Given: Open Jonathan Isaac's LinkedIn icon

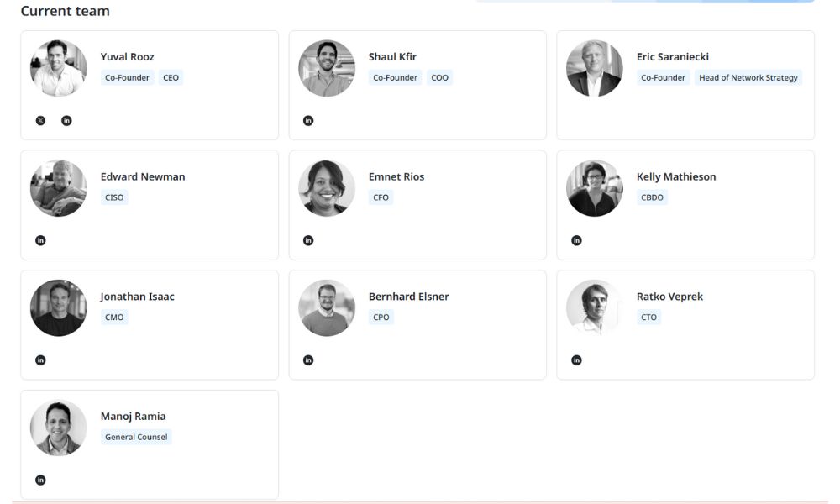Looking at the screenshot, I should (40, 360).
